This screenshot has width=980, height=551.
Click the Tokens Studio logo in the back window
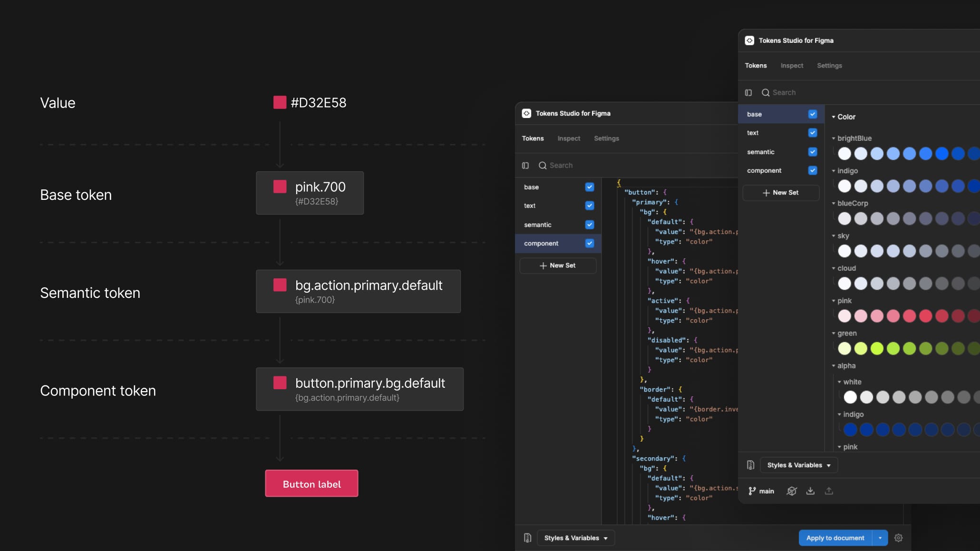526,113
